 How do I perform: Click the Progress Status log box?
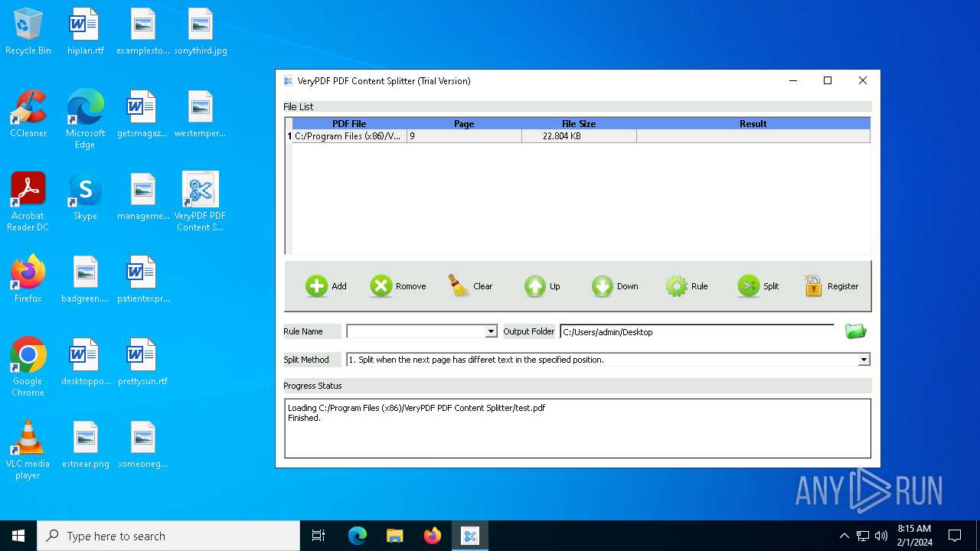click(x=577, y=429)
